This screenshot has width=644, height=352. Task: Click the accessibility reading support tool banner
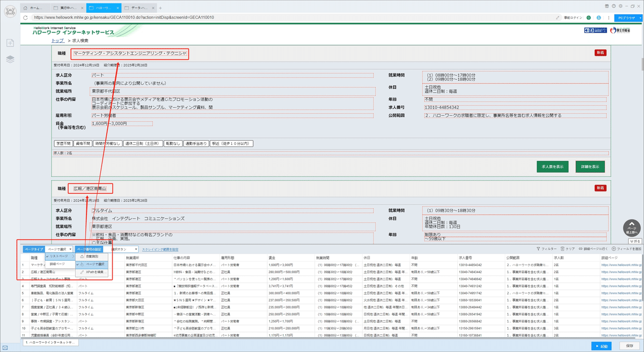click(x=596, y=31)
